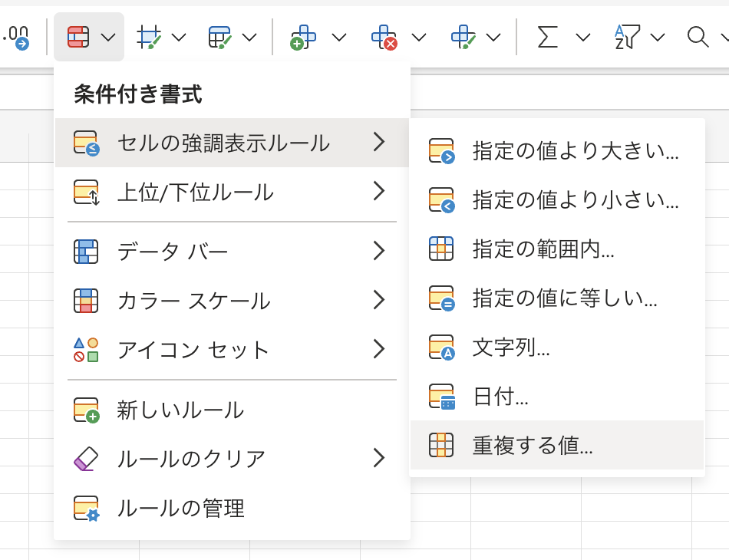729x560 pixels.
Task: Open the カラー スケール submenu
Action: (232, 300)
